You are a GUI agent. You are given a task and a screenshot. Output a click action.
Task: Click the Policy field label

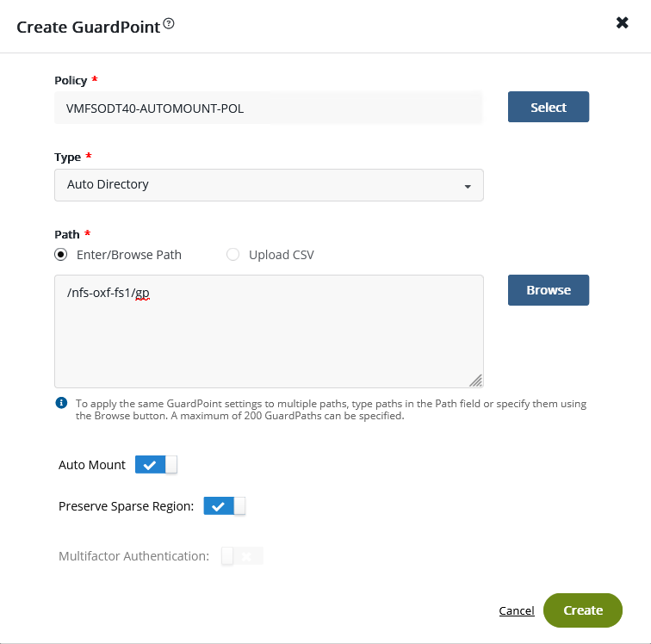point(71,81)
